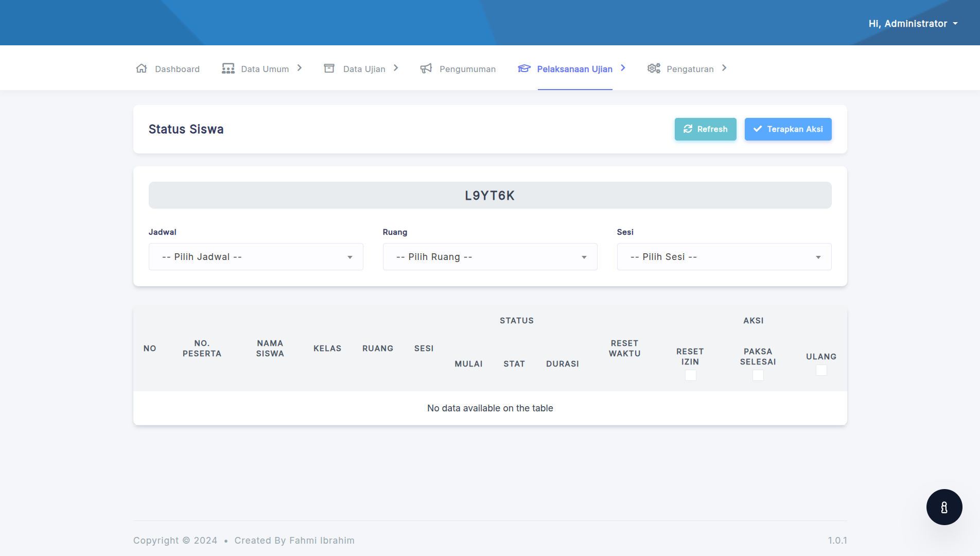Open the Hi, Administrator user menu
The image size is (980, 556).
[x=913, y=24]
